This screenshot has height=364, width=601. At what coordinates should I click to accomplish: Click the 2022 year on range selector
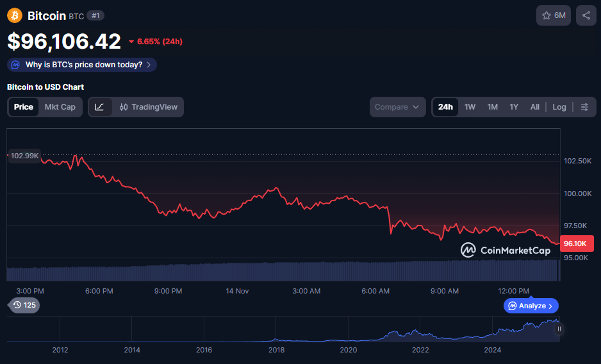(420, 350)
